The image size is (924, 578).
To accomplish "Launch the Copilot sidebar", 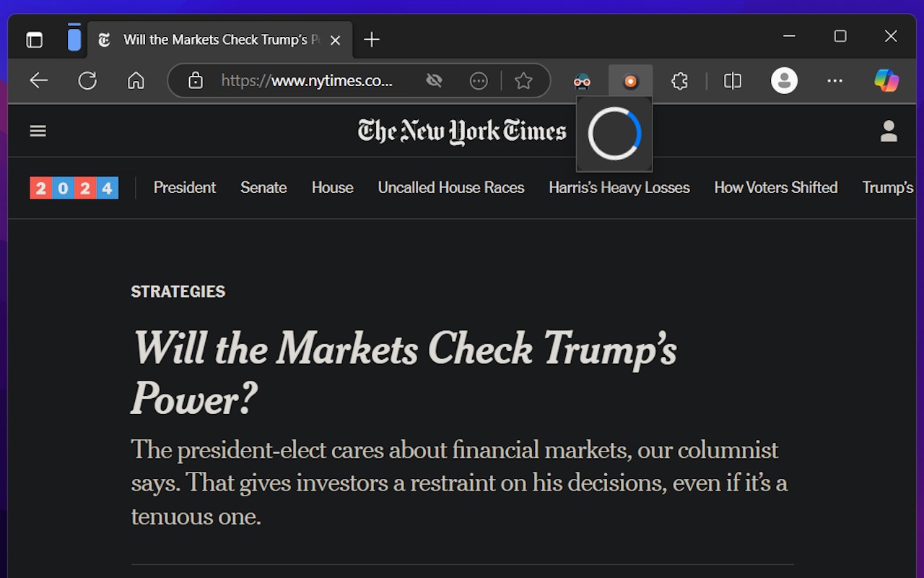I will tap(886, 81).
